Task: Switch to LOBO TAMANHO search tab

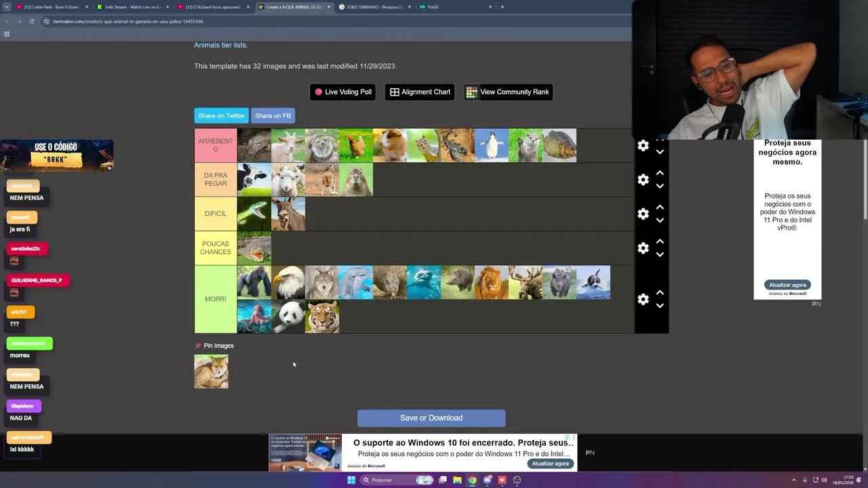Action: (x=374, y=7)
